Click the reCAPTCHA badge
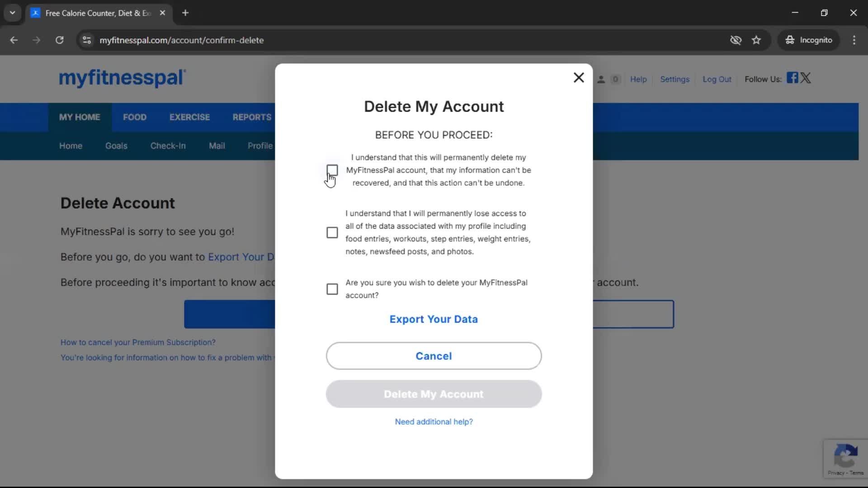Screen dimensions: 868x488 (845, 458)
